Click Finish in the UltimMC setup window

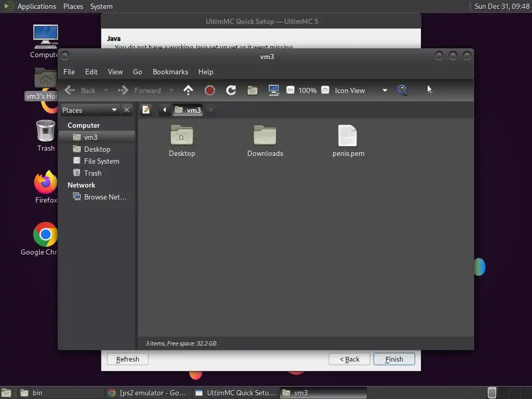click(394, 360)
